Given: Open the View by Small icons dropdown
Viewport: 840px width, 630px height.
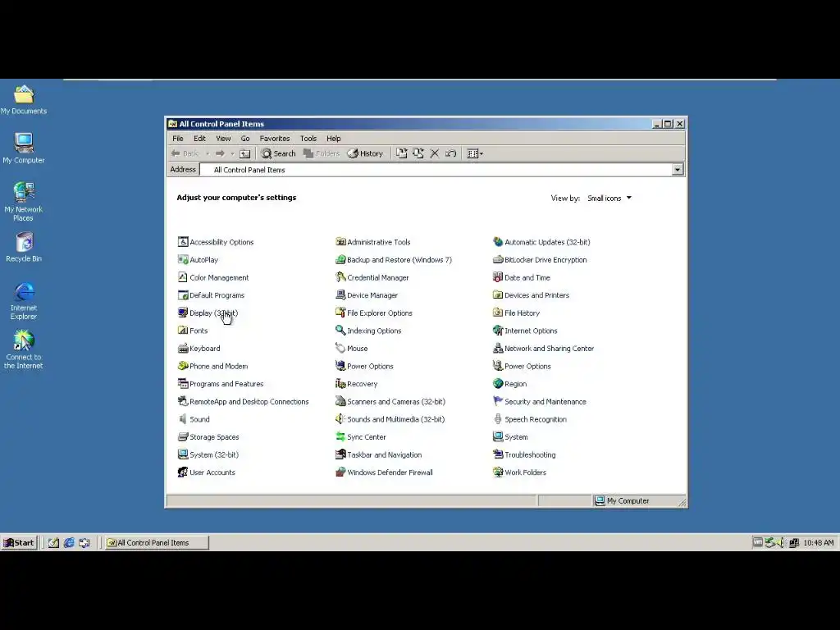Looking at the screenshot, I should coord(609,199).
